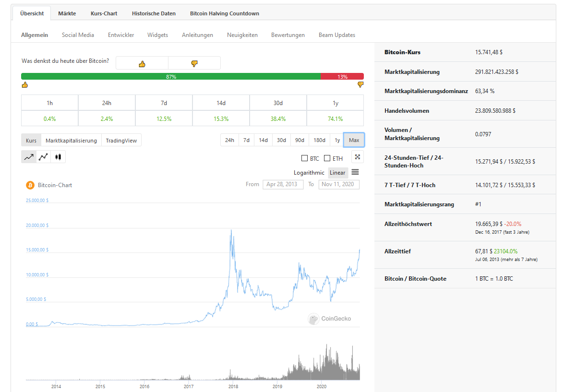Open the chart hamburger export menu

[355, 172]
